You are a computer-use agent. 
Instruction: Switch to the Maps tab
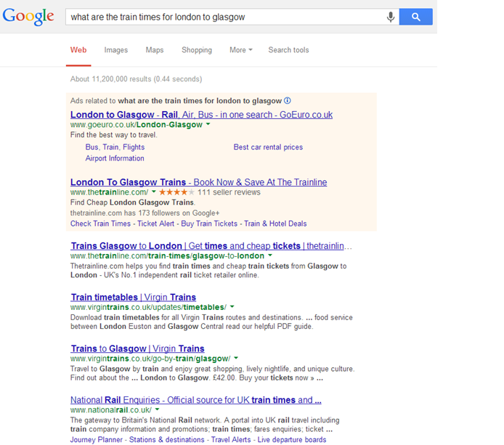coord(155,50)
